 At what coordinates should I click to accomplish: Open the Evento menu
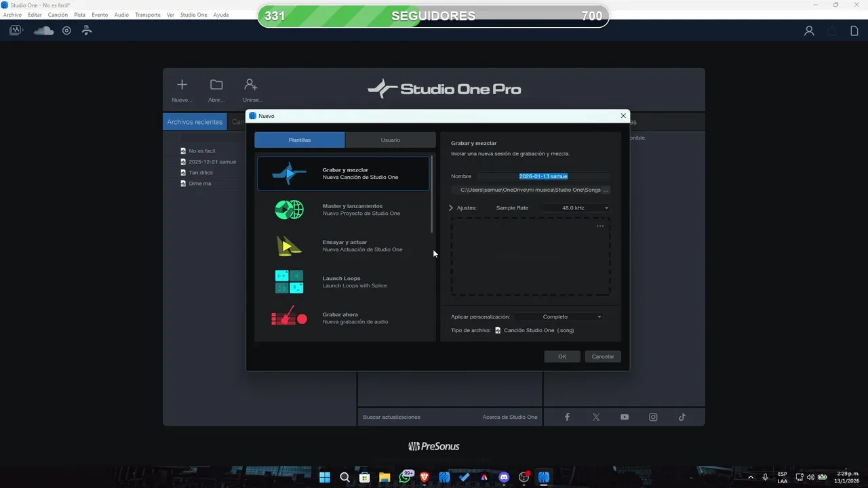coord(100,15)
